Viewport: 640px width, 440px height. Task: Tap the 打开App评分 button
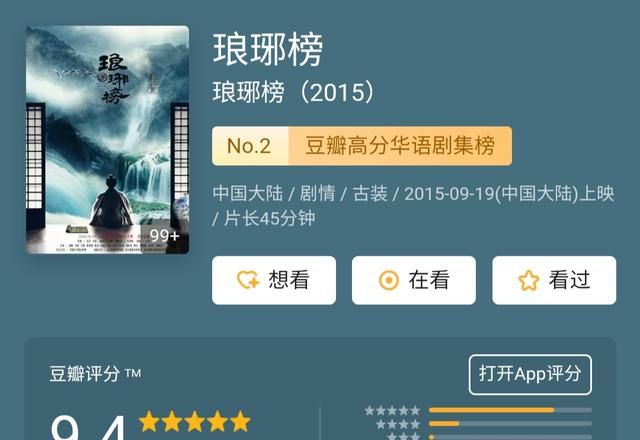click(530, 374)
